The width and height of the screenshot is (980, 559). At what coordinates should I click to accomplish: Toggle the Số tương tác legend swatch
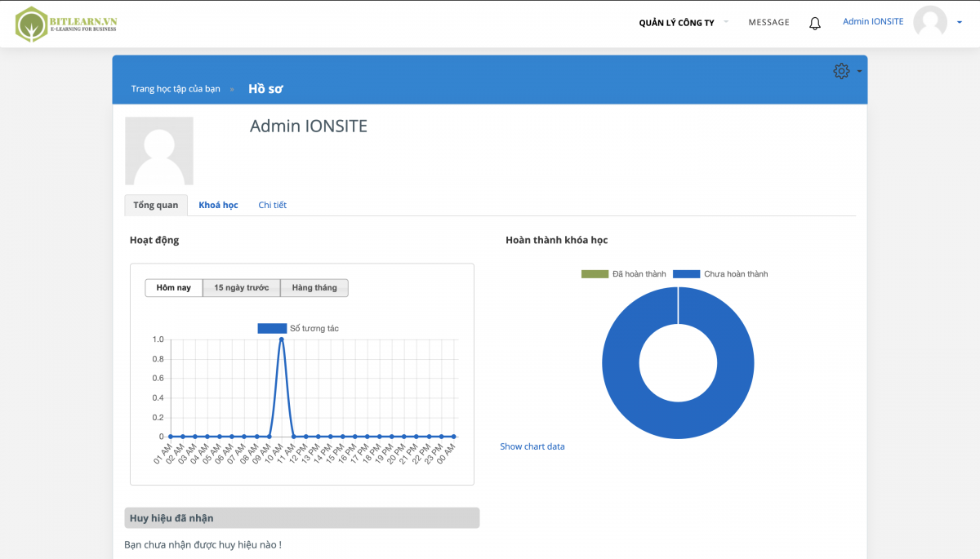(272, 328)
